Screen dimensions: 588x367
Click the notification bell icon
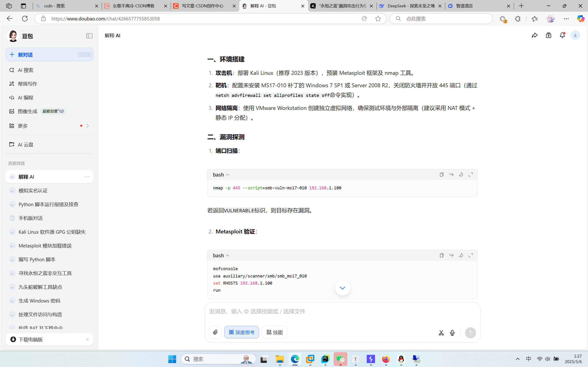click(x=562, y=35)
